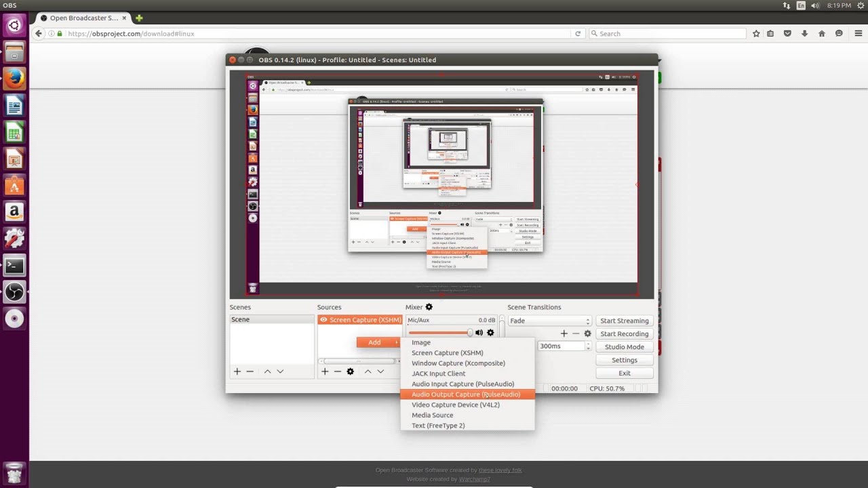Image resolution: width=868 pixels, height=488 pixels.
Task: Remove transition with the Scene Transitions minus
Action: tap(576, 333)
